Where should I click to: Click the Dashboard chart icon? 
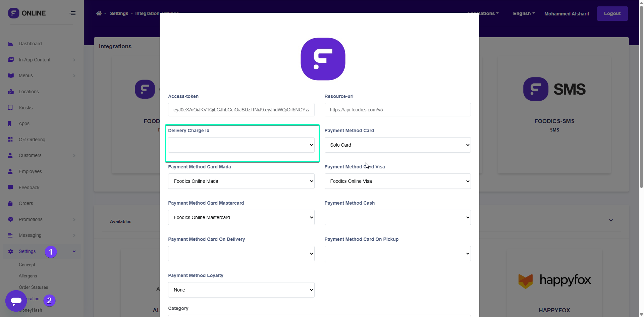tap(10, 44)
